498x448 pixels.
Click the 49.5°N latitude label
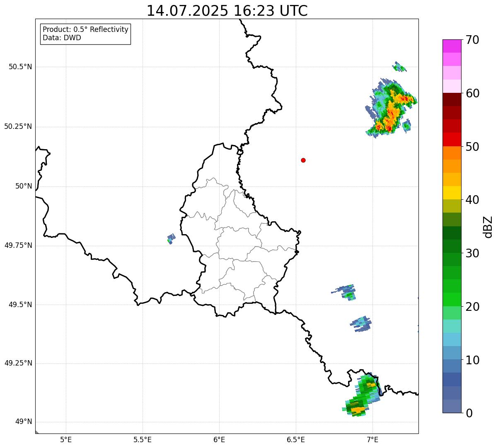tap(20, 305)
